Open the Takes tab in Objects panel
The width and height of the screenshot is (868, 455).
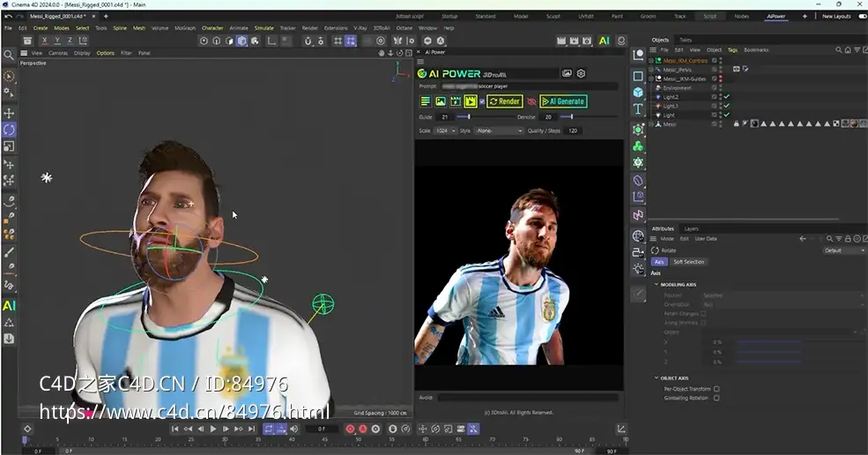[686, 40]
